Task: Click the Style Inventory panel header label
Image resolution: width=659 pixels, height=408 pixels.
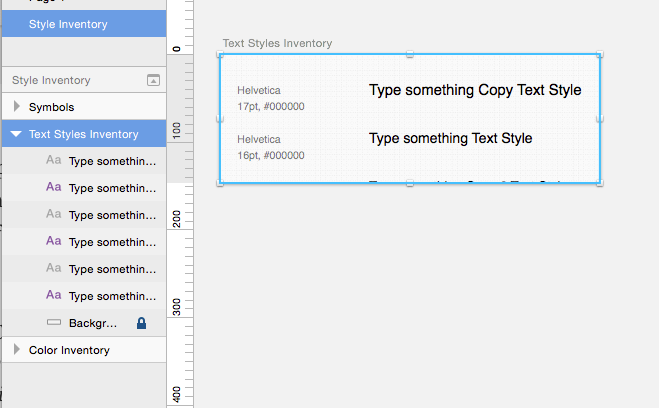Action: point(51,80)
